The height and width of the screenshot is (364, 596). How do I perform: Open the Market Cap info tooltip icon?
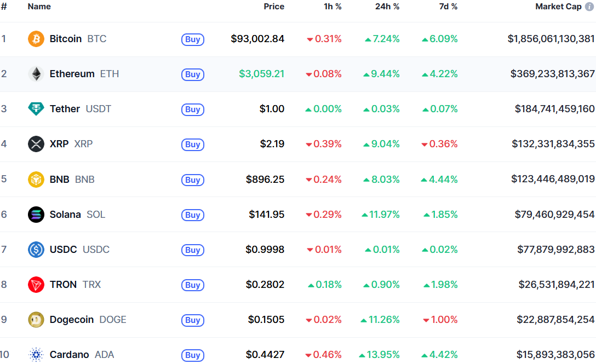click(589, 7)
